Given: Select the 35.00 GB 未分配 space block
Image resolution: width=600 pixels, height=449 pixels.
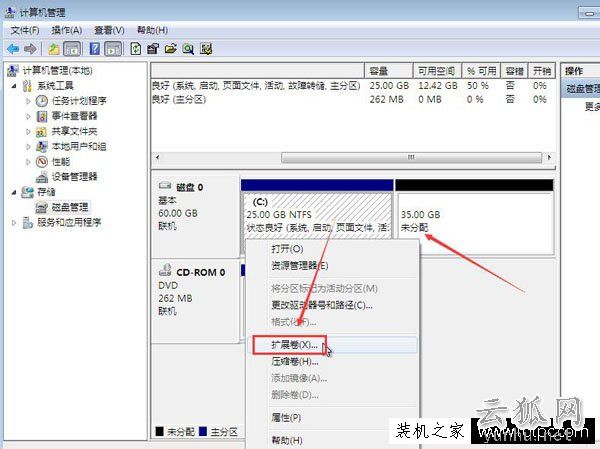Looking at the screenshot, I should (474, 216).
